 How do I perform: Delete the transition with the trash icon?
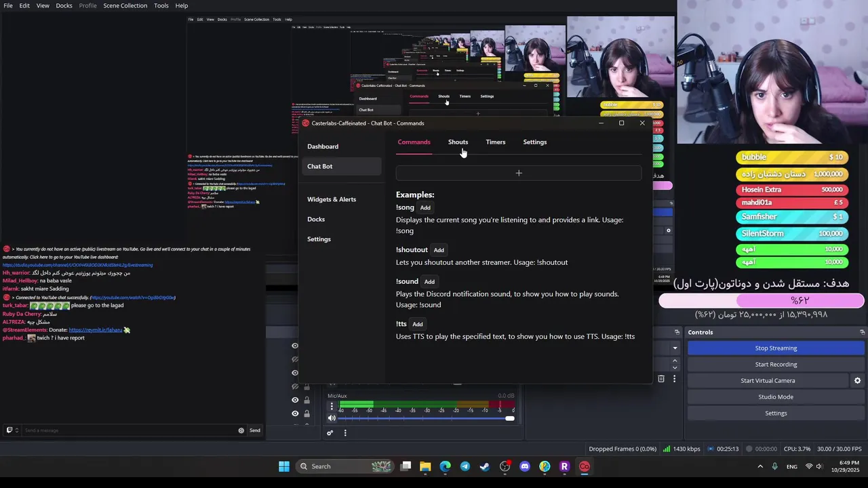661,379
